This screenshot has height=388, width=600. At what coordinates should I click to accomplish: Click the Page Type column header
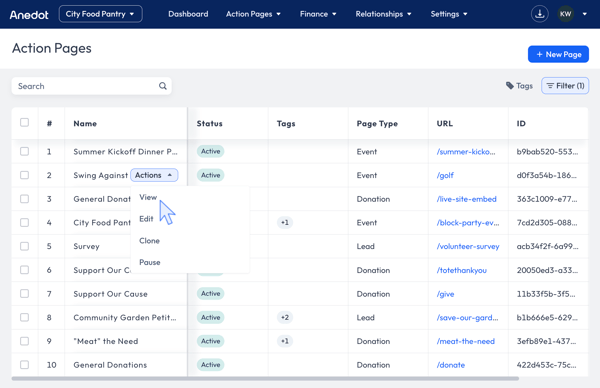point(377,124)
